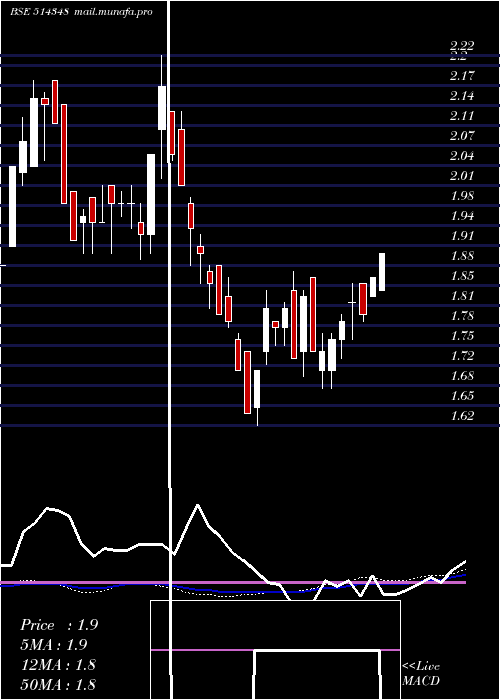Screen dimensions: 500x700
Task: Click the 2.04 price axis label
Action: 462,155
